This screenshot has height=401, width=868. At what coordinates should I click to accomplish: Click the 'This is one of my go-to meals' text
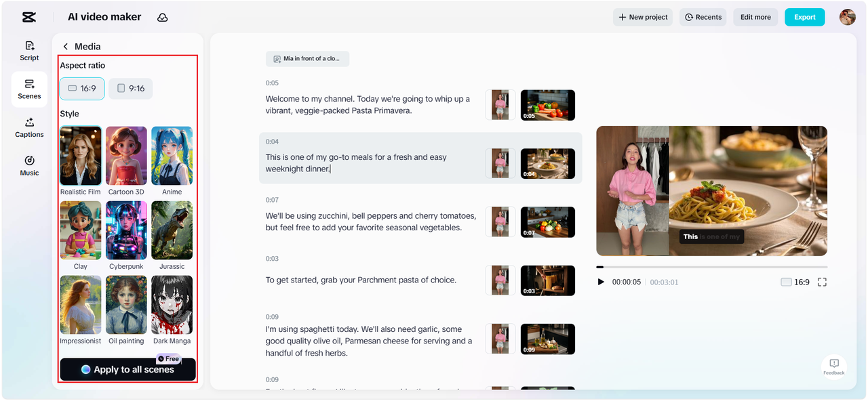(356, 163)
